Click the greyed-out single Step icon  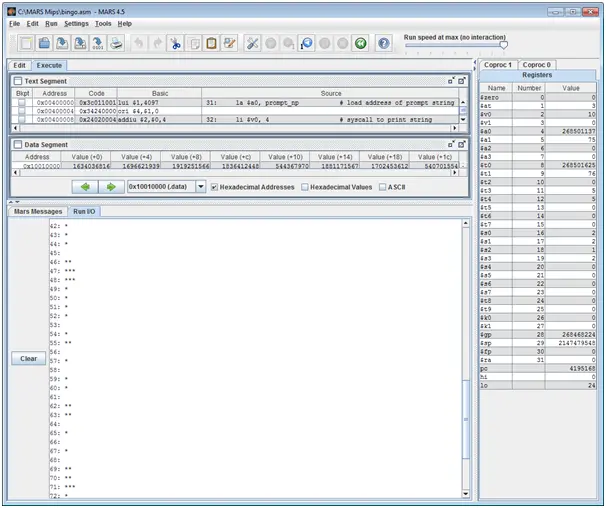pos(288,43)
